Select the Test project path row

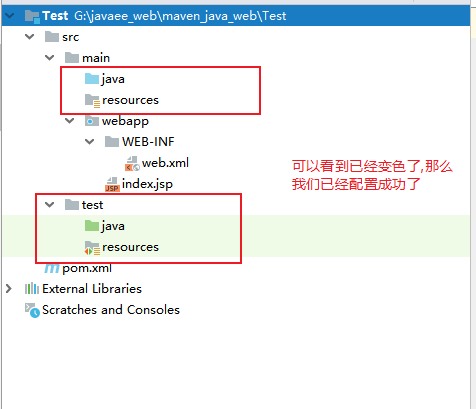tap(236, 15)
